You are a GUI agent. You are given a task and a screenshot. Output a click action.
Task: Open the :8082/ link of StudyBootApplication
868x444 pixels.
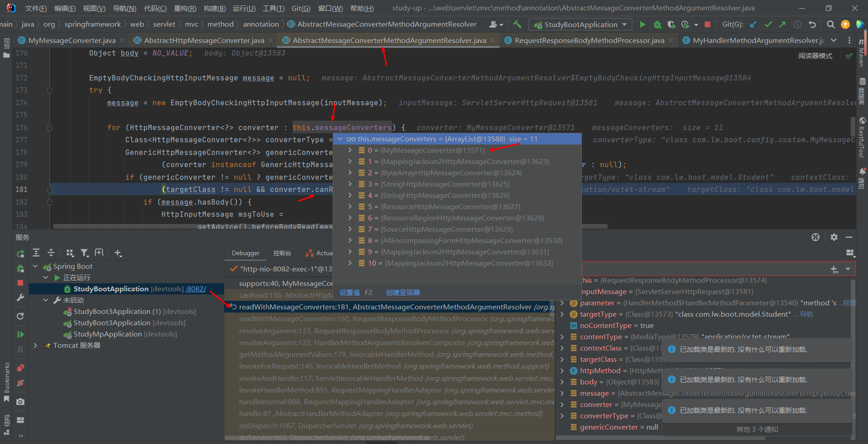tap(196, 289)
